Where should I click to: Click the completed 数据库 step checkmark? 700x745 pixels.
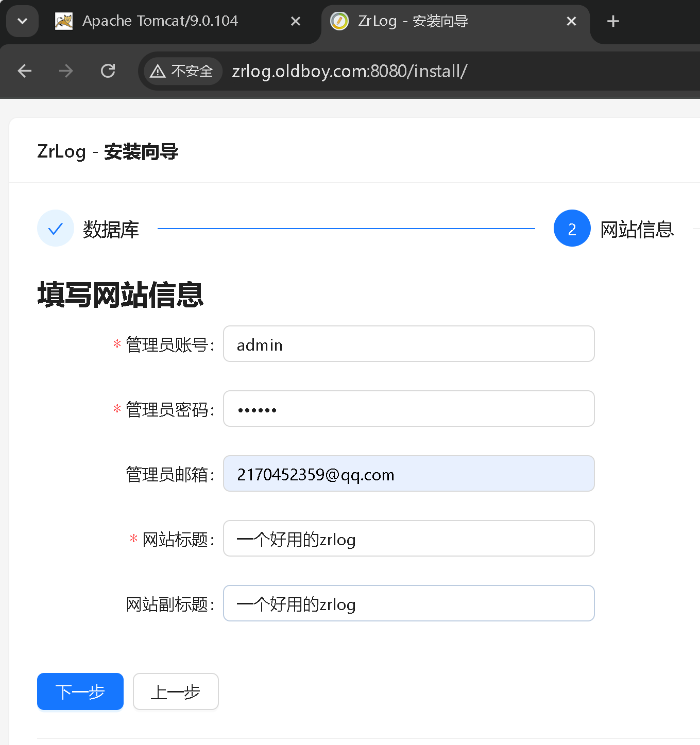click(x=56, y=228)
